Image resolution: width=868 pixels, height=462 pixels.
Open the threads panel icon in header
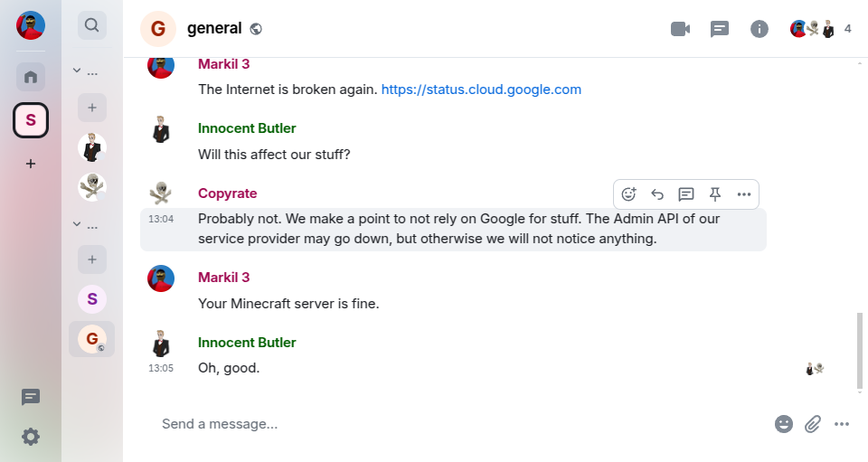coord(720,29)
